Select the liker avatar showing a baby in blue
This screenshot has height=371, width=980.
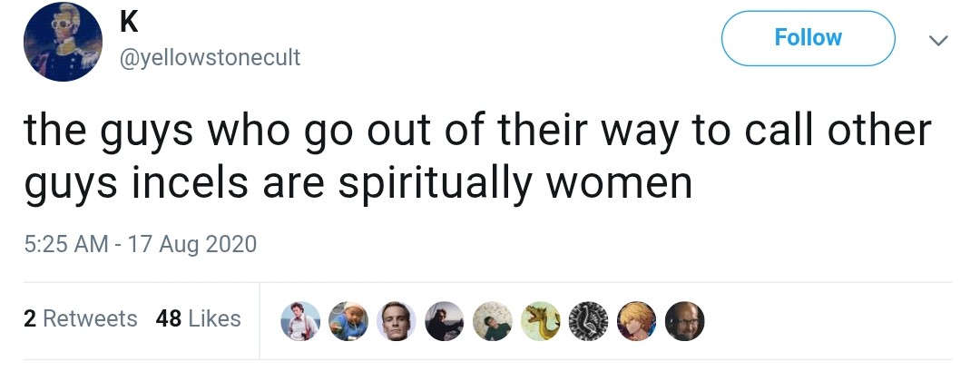tap(348, 320)
